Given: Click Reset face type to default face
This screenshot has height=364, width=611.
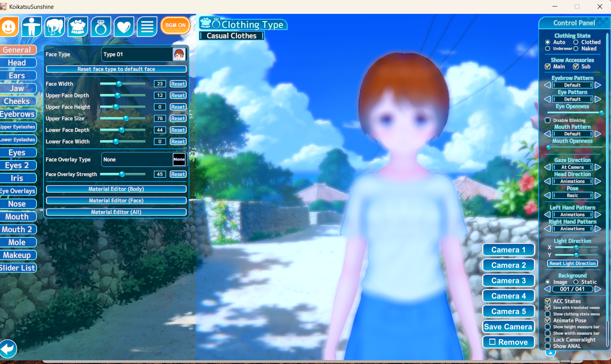Looking at the screenshot, I should coord(116,69).
